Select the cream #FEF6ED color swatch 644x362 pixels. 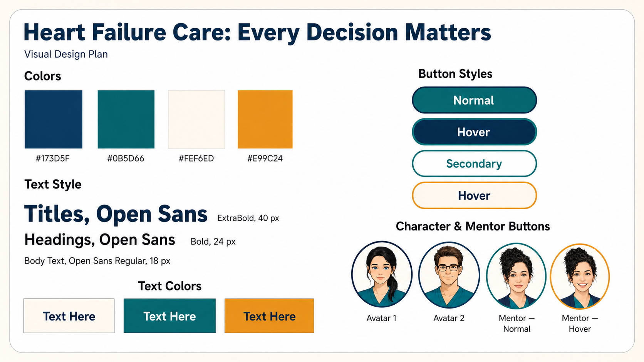click(x=196, y=119)
